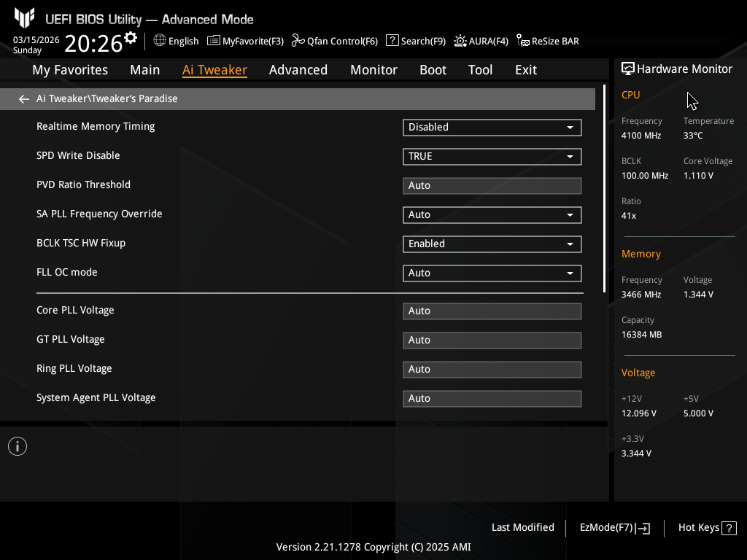This screenshot has height=560, width=747.
Task: Click the 33°C temperature reading
Action: coord(693,136)
